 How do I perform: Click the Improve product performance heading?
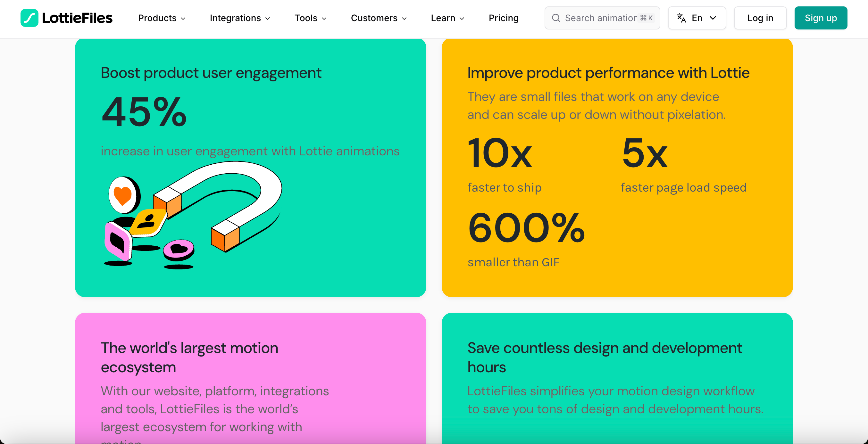pos(608,73)
